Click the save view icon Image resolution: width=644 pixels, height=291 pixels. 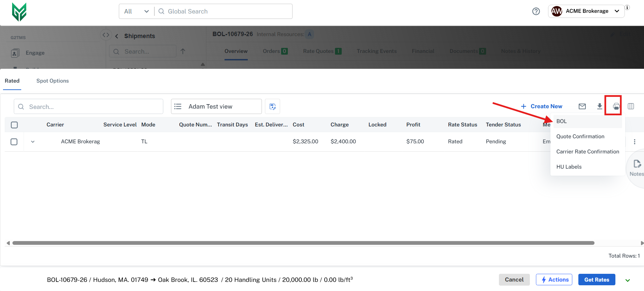click(x=272, y=107)
